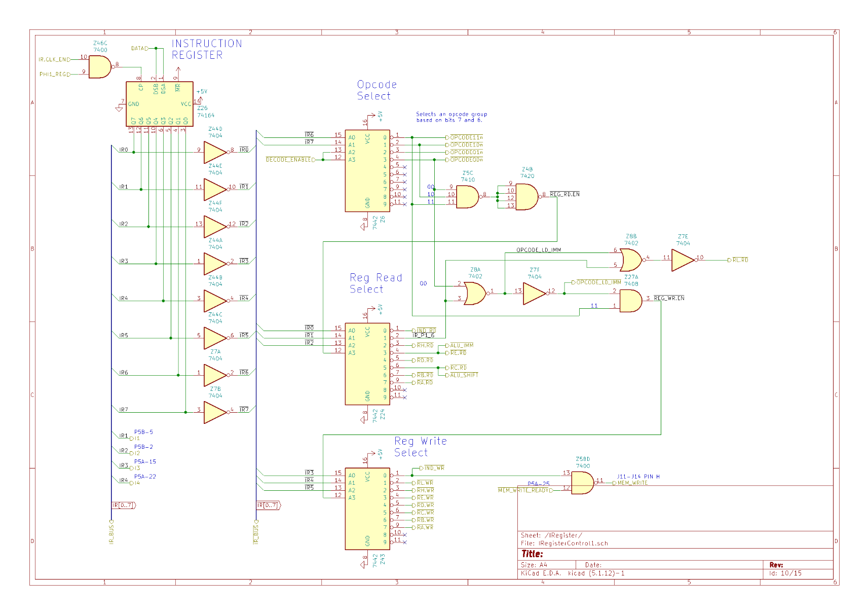Click the Z27A 7408 AND gate
The height and width of the screenshot is (614, 868).
pyautogui.click(x=630, y=301)
